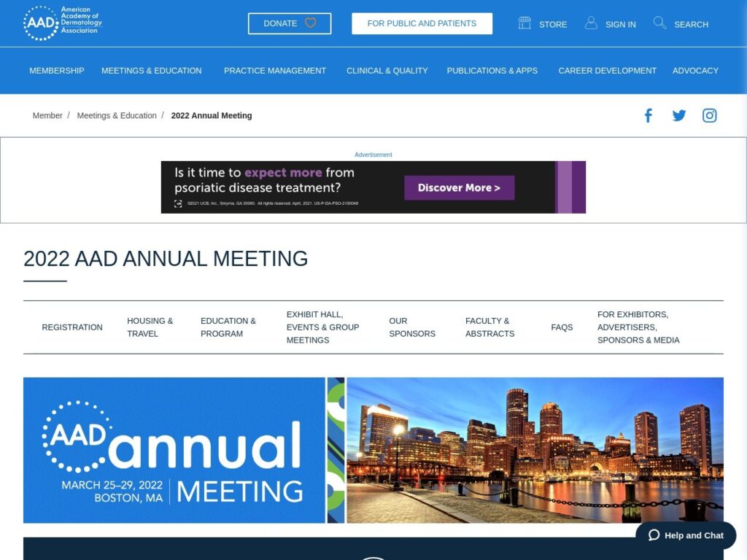The width and height of the screenshot is (747, 560).
Task: Select Faculty & Abstracts tab
Action: [489, 327]
